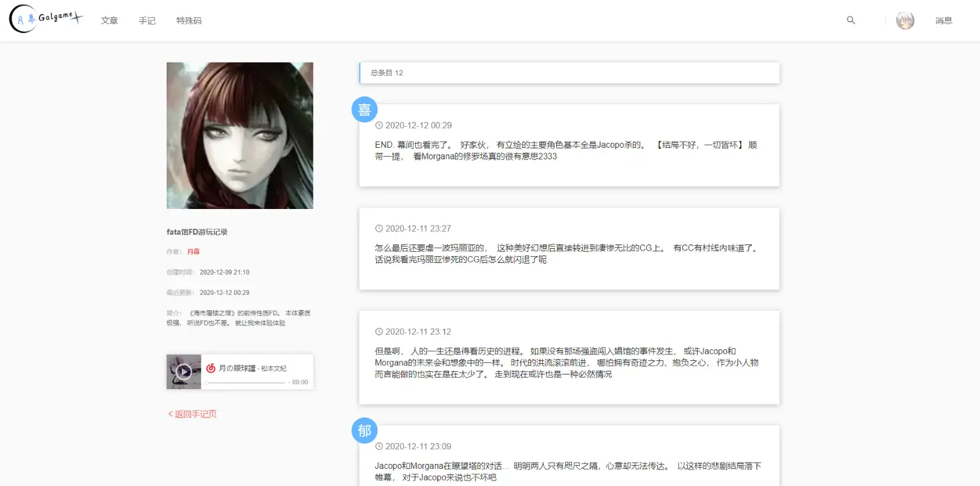The image size is (980, 486).
Task: Click timestamp 2020-12-11 23:12
Action: pos(418,332)
